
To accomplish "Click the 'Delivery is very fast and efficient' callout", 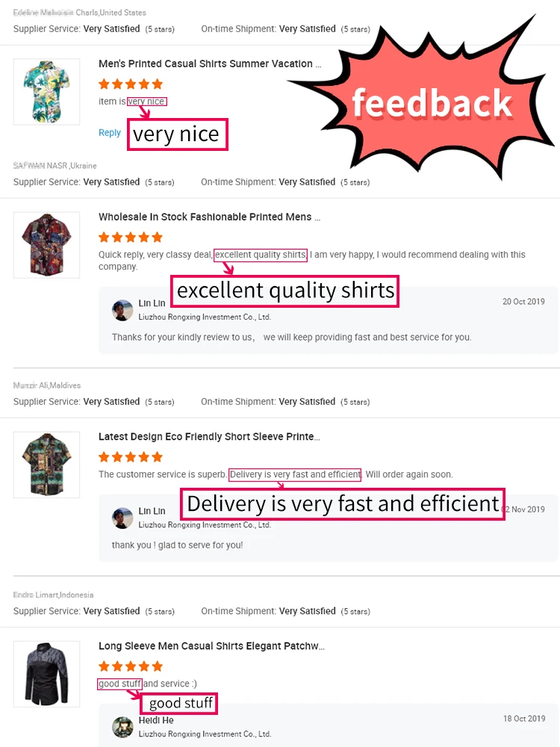I will [343, 504].
